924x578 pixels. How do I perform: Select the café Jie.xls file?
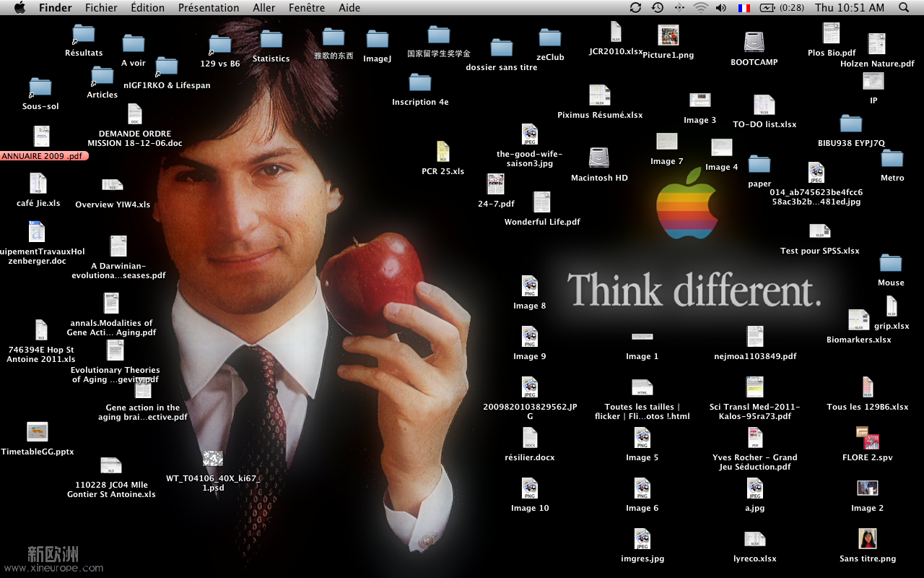(x=38, y=184)
